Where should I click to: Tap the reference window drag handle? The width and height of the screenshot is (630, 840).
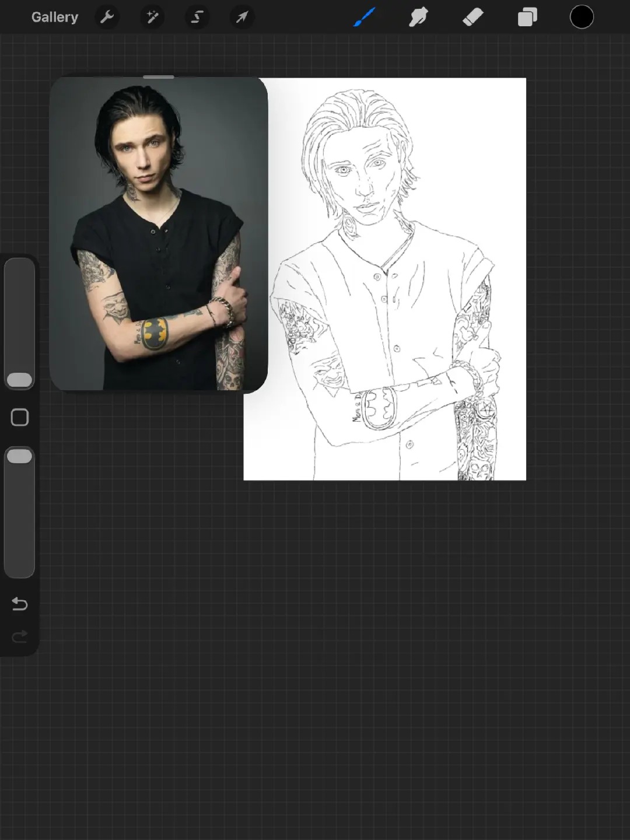coord(159,77)
